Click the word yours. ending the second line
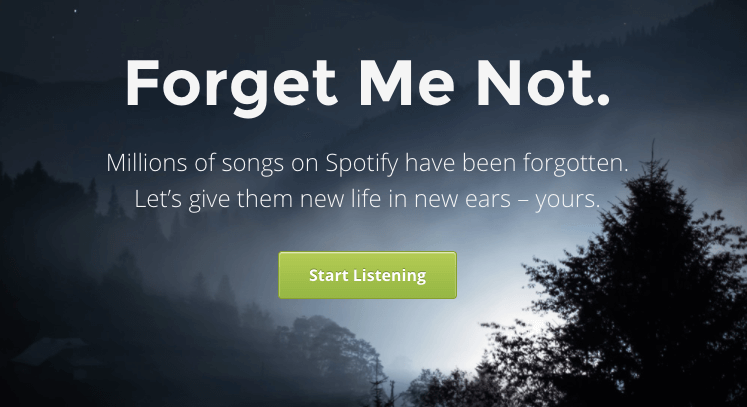 click(x=567, y=200)
